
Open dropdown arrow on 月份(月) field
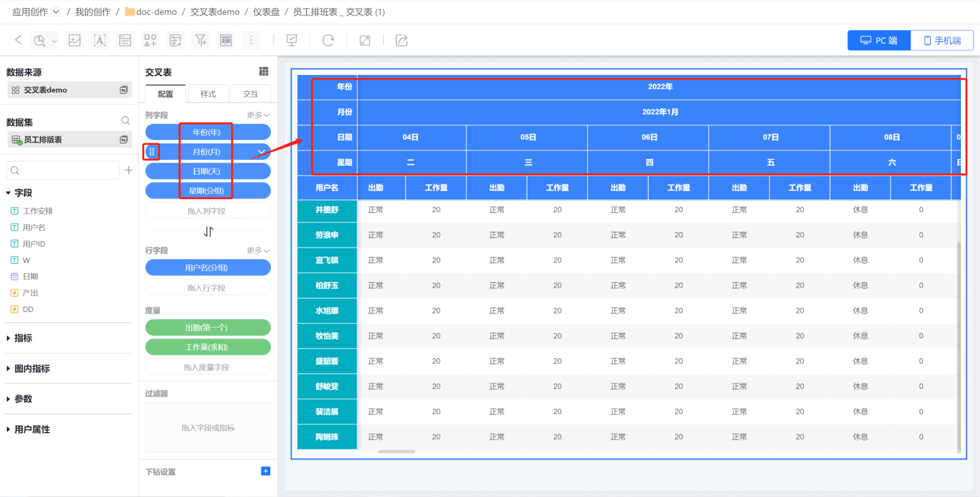(x=261, y=152)
